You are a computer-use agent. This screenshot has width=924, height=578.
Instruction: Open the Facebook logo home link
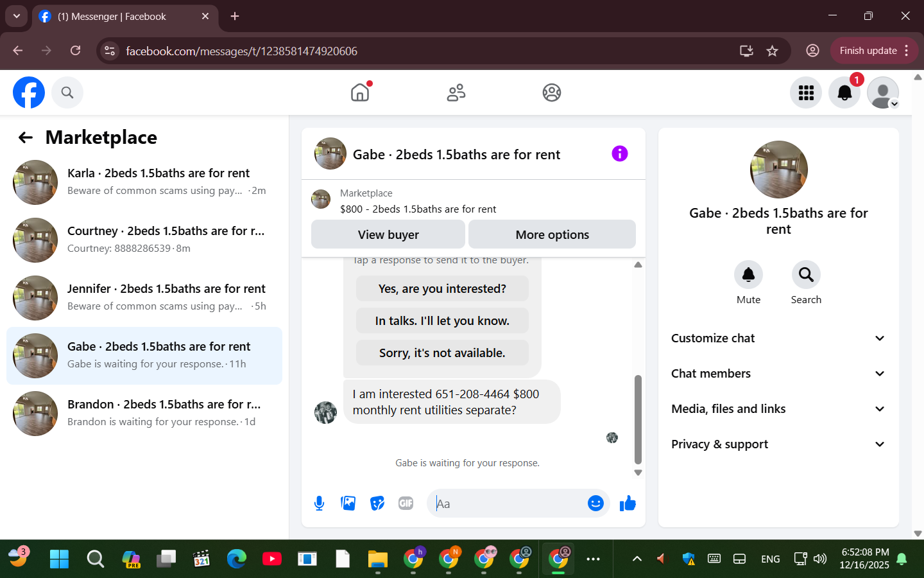tap(29, 92)
